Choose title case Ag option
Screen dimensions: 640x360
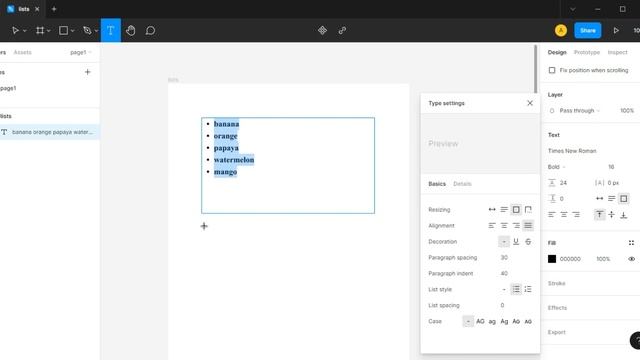pos(504,322)
